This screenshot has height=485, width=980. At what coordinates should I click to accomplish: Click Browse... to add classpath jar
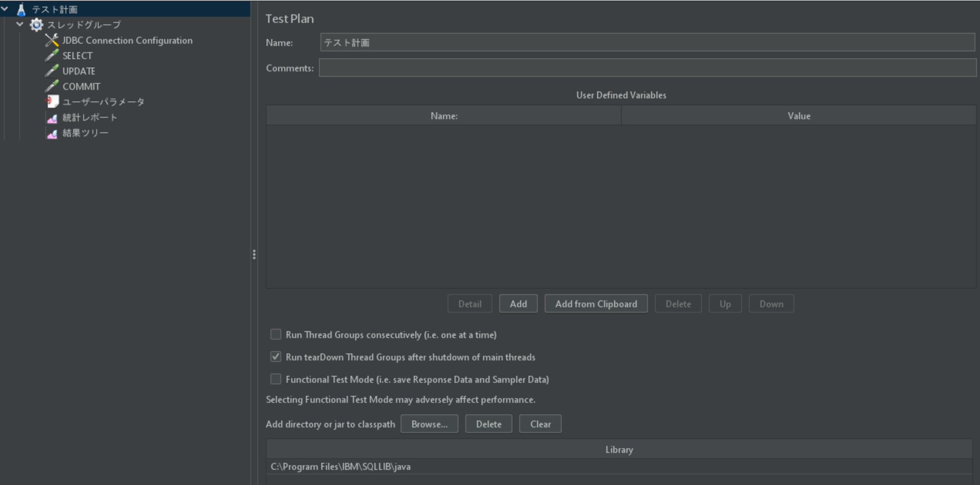click(429, 424)
